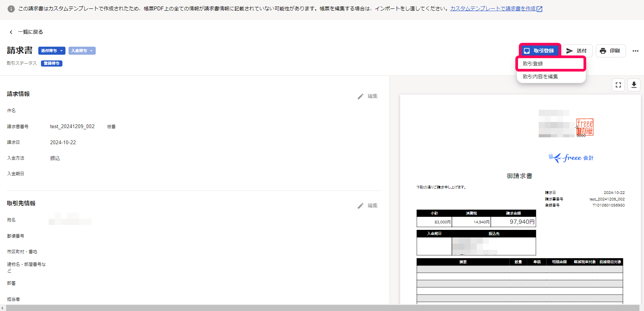The width and height of the screenshot is (644, 311).
Task: Open the カスタムテンプレートで請求書を作成 link
Action: click(x=492, y=9)
